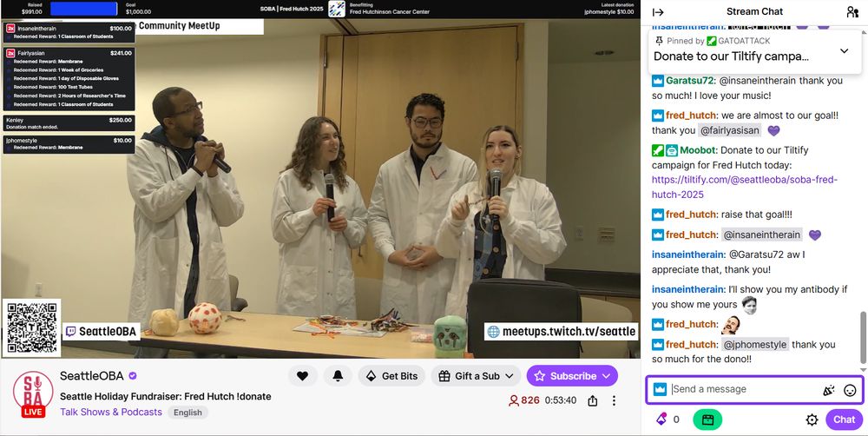Viewport: 868px width, 436px height.
Task: Click the purple heart after @fairlyasisan
Action: 773,131
